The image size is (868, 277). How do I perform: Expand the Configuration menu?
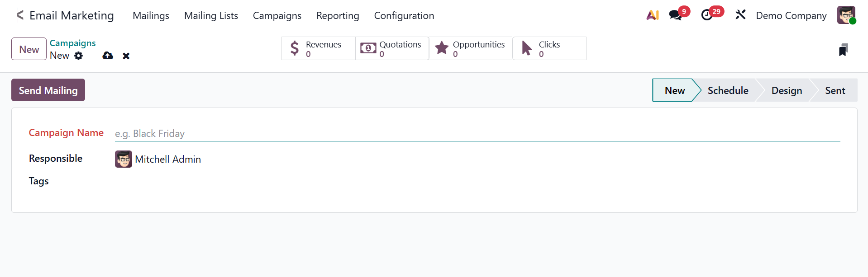point(404,16)
